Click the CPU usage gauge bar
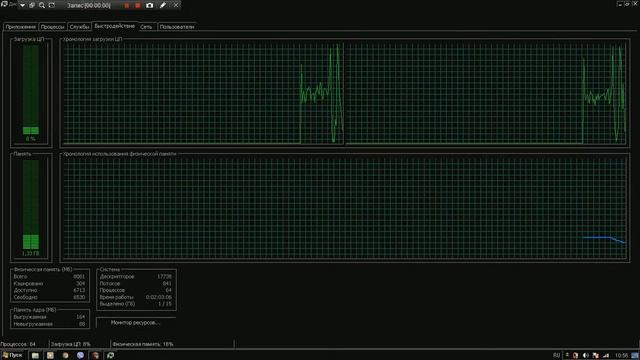This screenshot has height=360, width=640. click(x=31, y=89)
